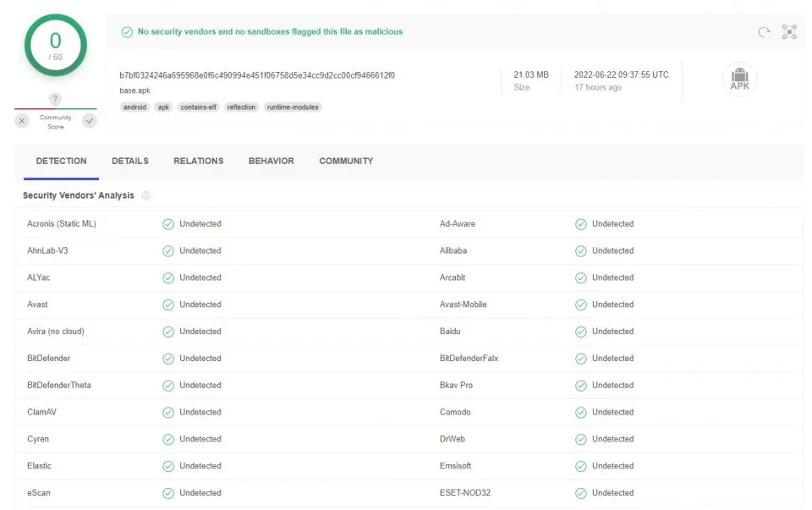
Task: Click the base.apk file name
Action: click(134, 90)
